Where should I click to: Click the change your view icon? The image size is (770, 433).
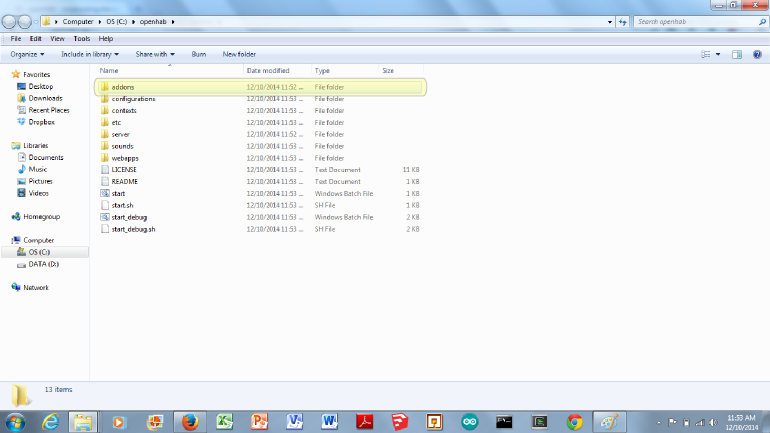pos(706,54)
